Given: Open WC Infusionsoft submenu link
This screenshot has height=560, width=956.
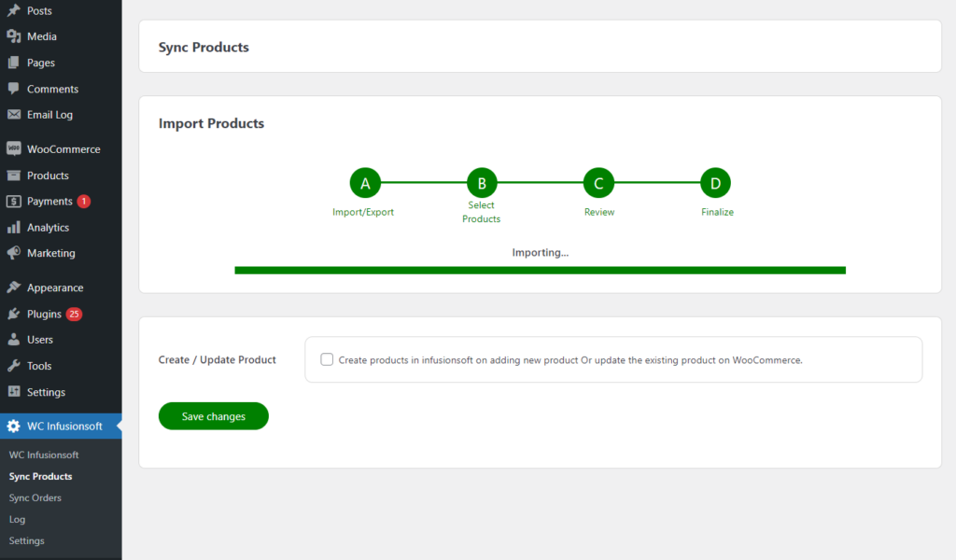Looking at the screenshot, I should [x=44, y=455].
